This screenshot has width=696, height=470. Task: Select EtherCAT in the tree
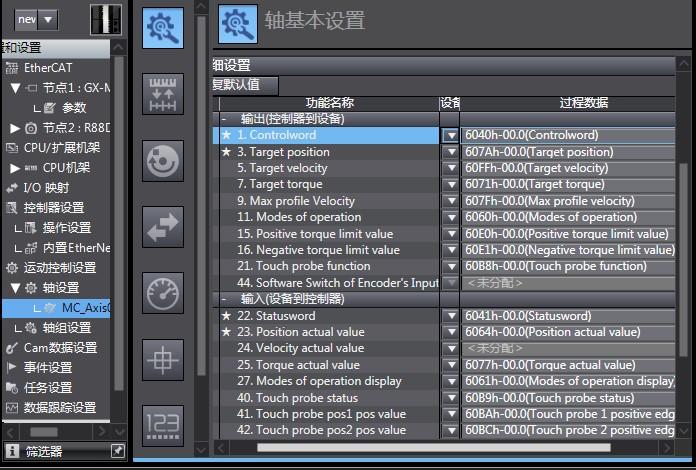click(47, 68)
